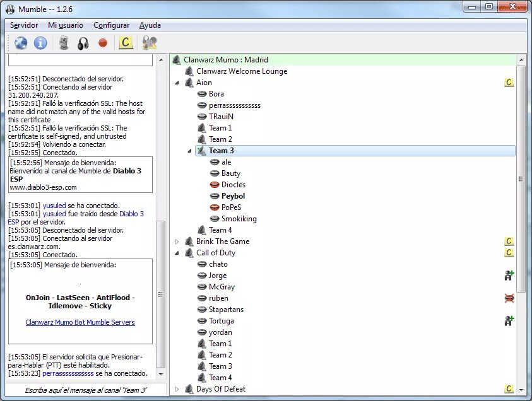Collapse the Aion Team 3 channel
The height and width of the screenshot is (401, 532).
[x=189, y=151]
